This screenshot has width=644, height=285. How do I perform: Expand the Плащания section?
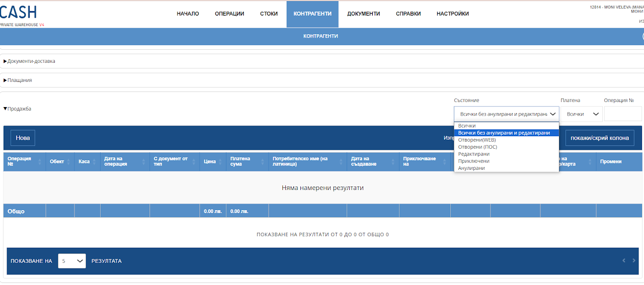(x=18, y=80)
